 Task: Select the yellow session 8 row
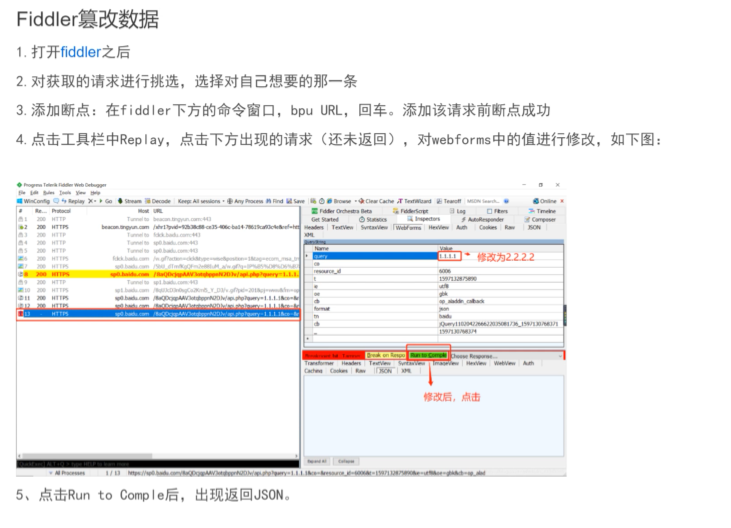click(x=159, y=274)
